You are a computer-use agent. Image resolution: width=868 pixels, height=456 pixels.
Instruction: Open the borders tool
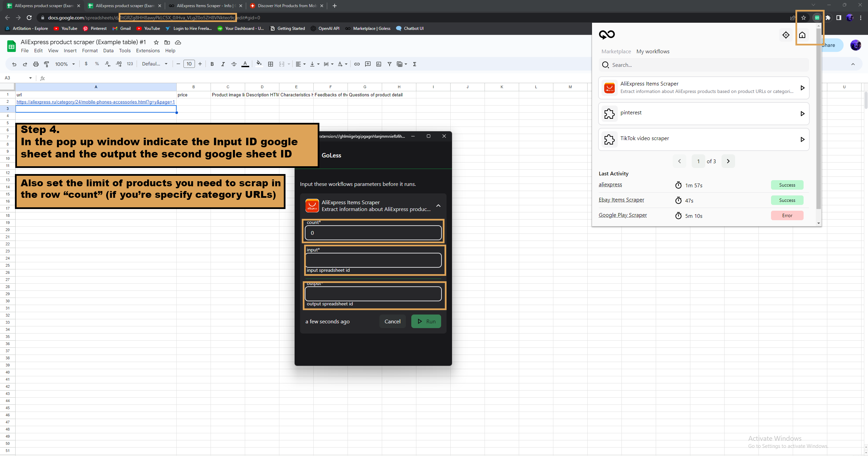271,64
